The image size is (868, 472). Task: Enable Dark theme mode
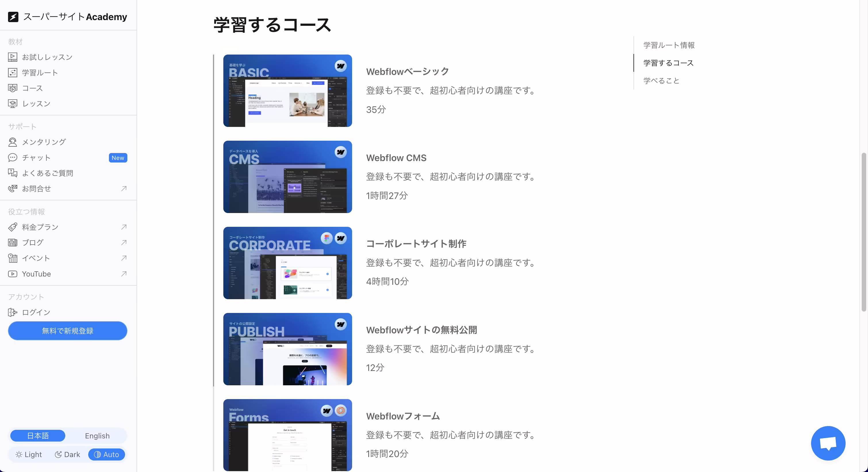67,454
